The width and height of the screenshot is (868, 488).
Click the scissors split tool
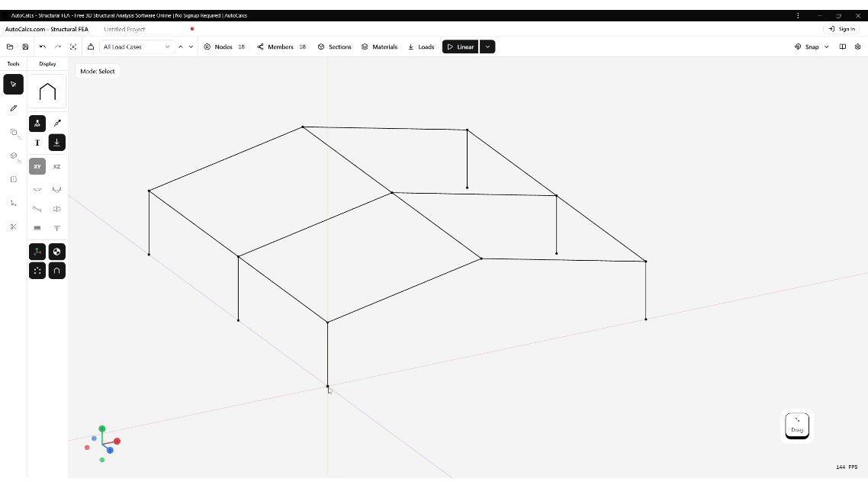pos(13,226)
